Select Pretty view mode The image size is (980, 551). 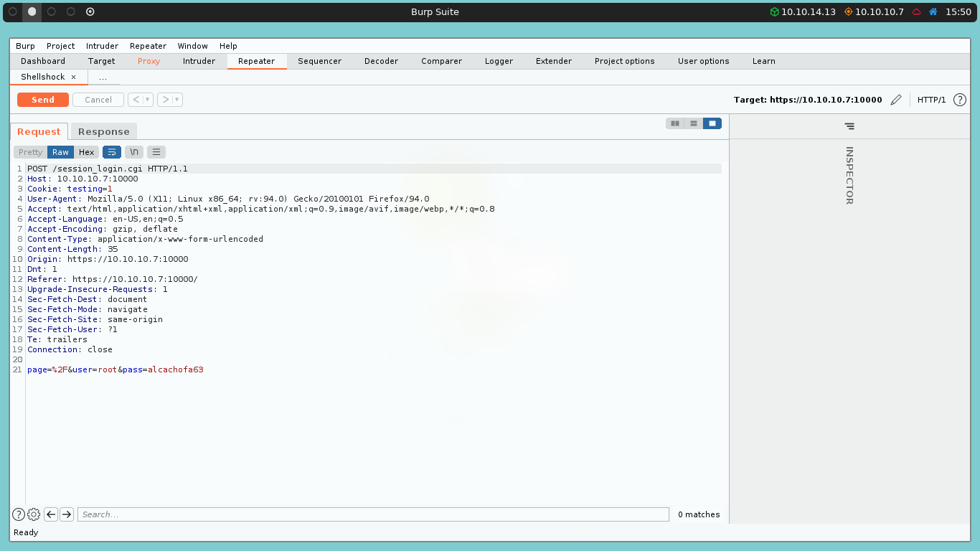[x=31, y=152]
